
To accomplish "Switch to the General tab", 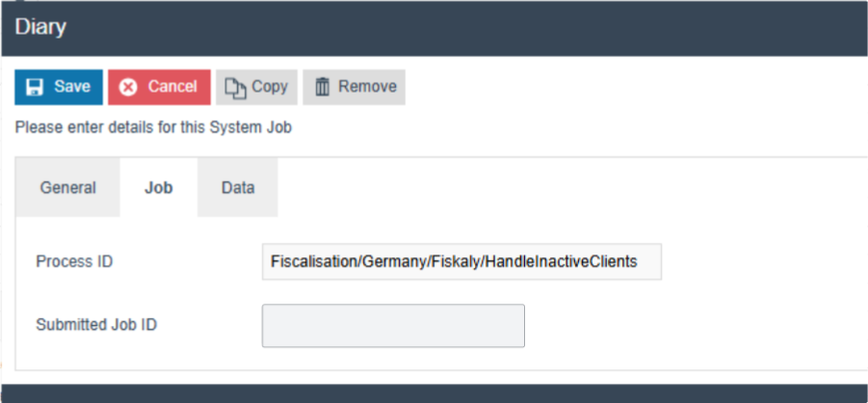I will tap(67, 188).
